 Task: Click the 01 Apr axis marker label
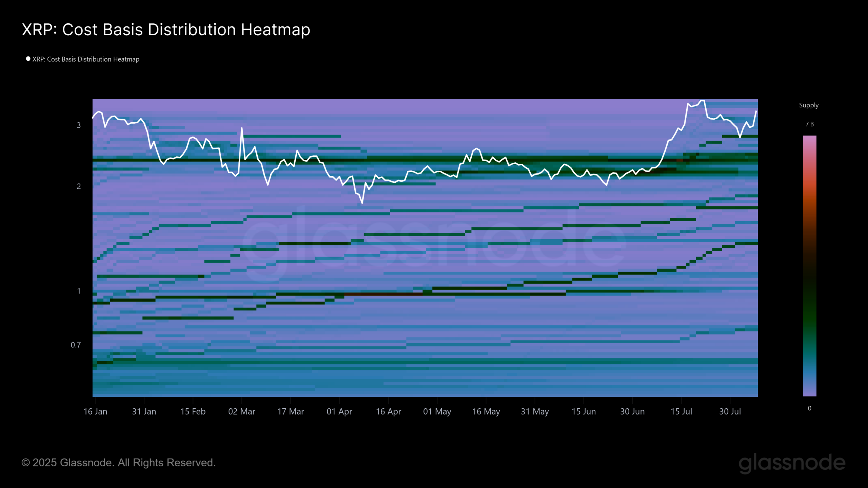339,411
